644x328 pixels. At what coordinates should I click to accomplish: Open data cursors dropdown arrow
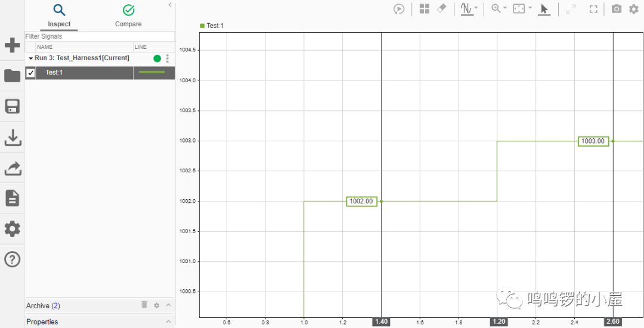click(x=476, y=8)
